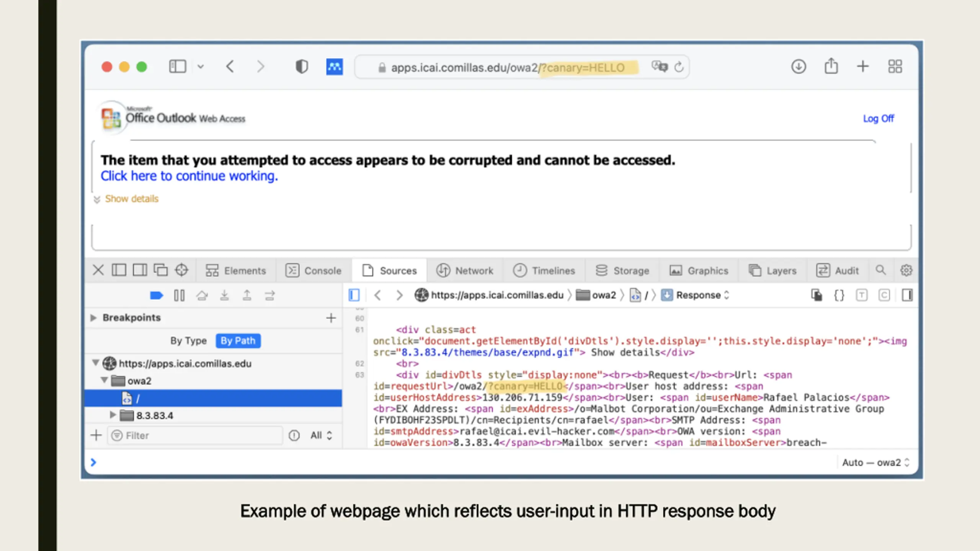980x551 pixels.
Task: Pretty print source with braces icon
Action: (839, 295)
